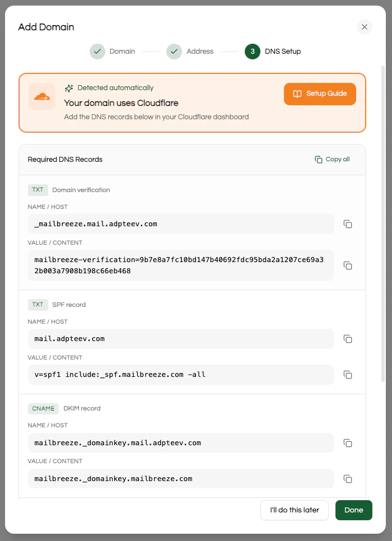
Task: Click the mailbreeze-verification value field
Action: (181, 265)
